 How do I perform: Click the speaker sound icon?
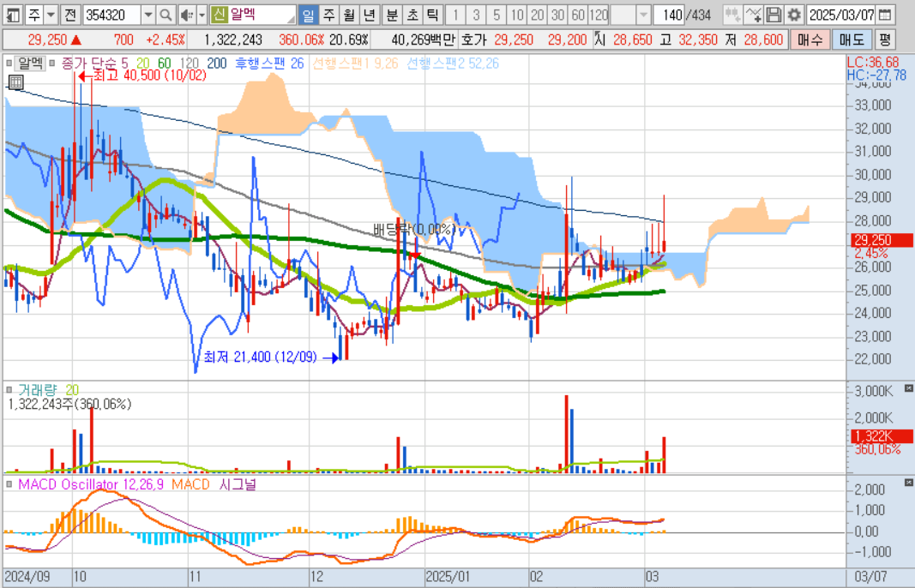(187, 15)
